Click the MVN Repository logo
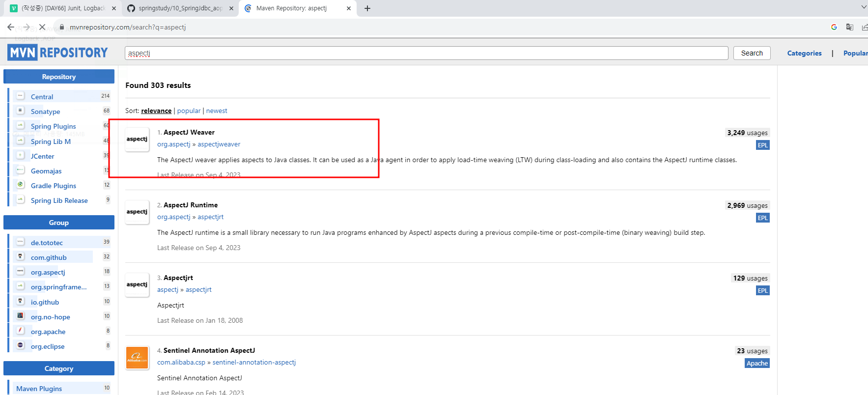The width and height of the screenshot is (868, 395). (57, 53)
